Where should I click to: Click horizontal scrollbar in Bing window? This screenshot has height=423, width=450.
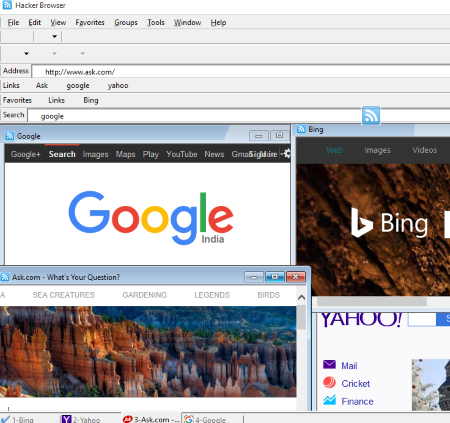coord(371,301)
